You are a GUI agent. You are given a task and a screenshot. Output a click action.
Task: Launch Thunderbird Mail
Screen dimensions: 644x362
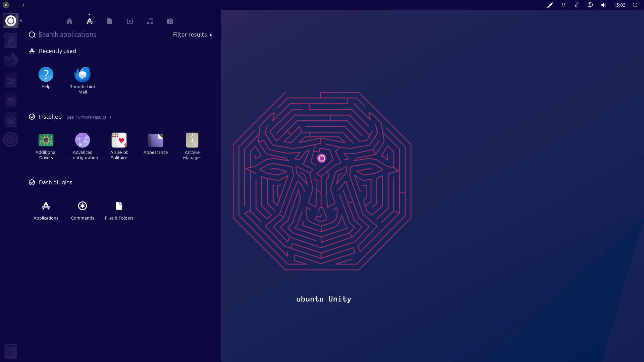[x=83, y=80]
